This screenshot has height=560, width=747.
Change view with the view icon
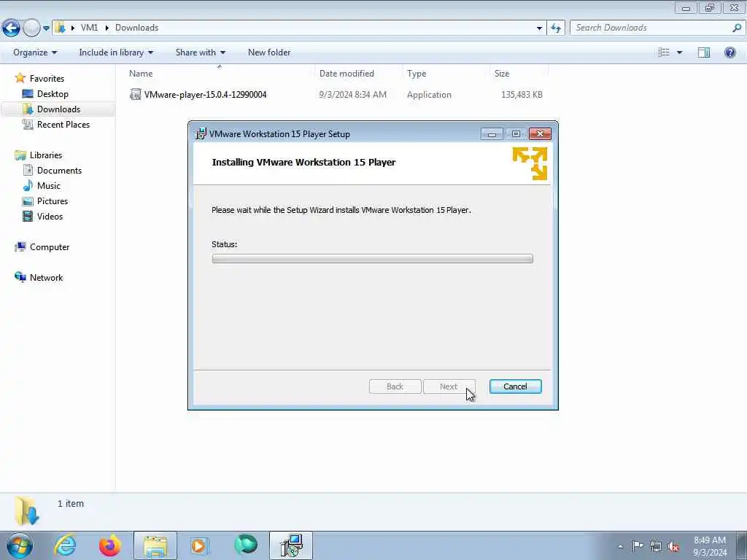[x=664, y=52]
